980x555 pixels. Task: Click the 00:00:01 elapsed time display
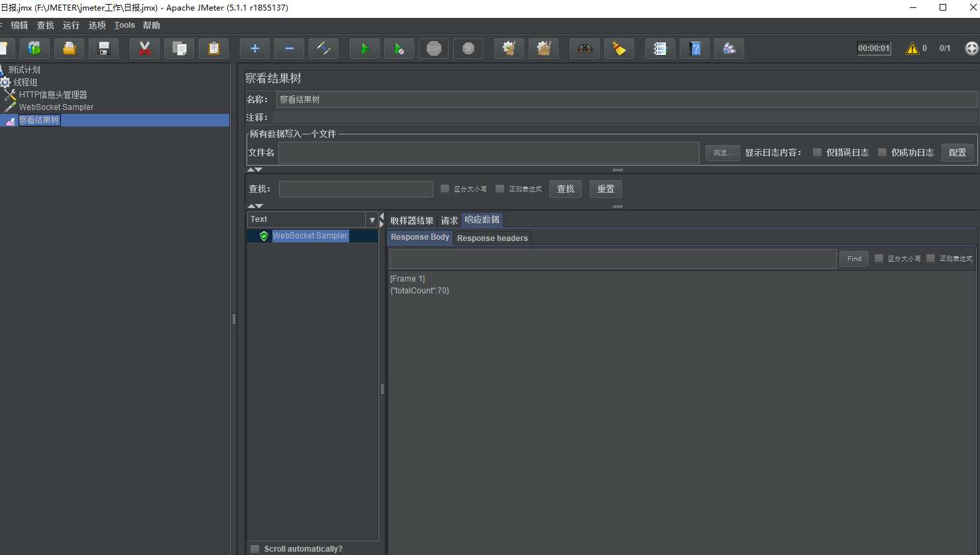(874, 48)
